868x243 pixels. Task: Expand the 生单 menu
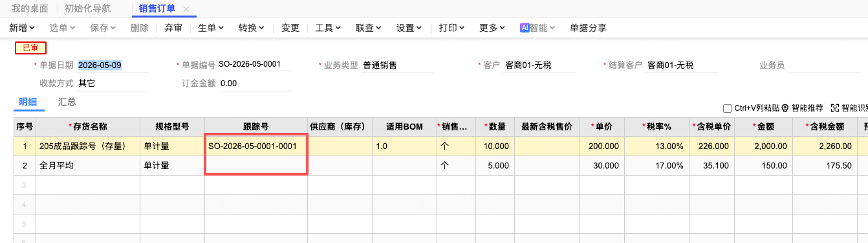click(210, 28)
